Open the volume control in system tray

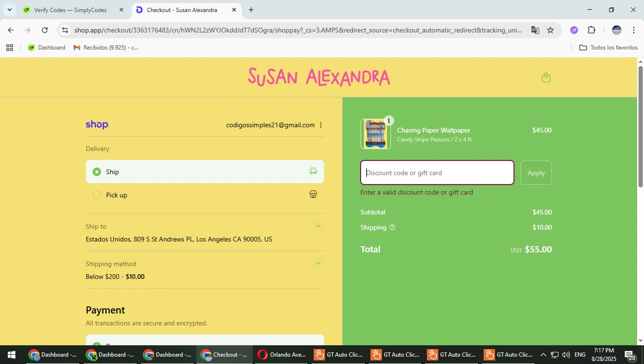click(566, 355)
